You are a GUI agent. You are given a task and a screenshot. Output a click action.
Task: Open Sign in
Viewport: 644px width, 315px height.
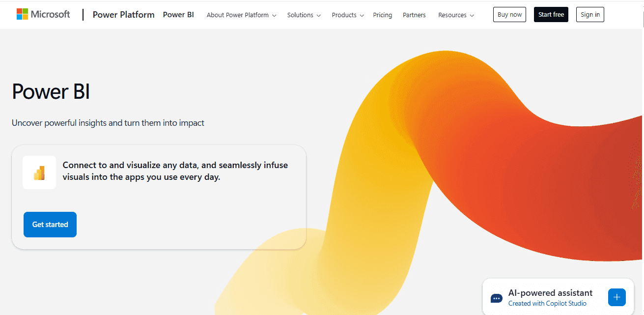point(589,14)
